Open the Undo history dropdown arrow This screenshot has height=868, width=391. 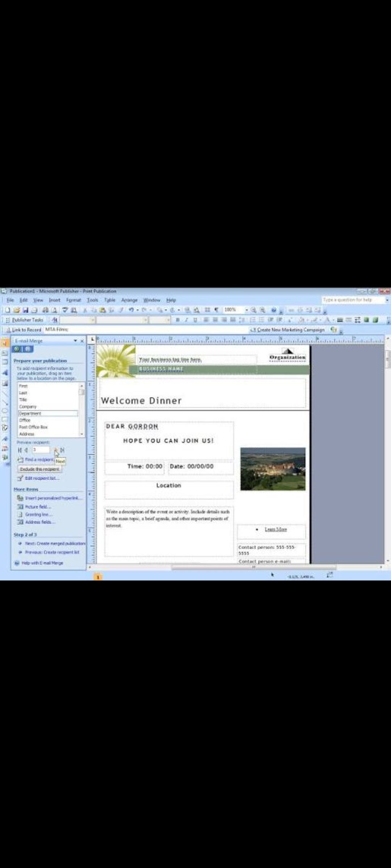click(x=137, y=310)
